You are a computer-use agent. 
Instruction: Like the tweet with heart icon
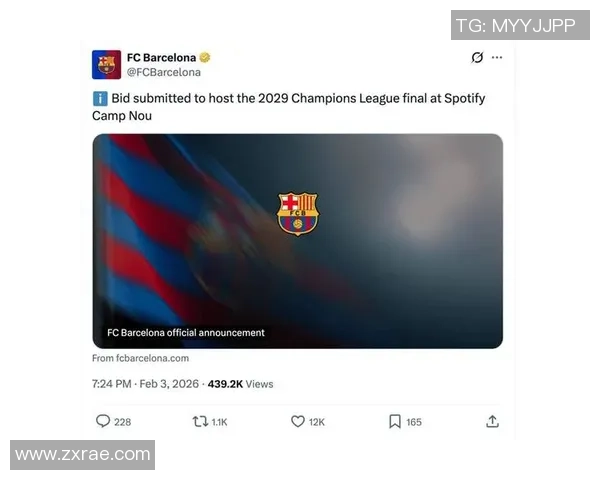coord(298,421)
